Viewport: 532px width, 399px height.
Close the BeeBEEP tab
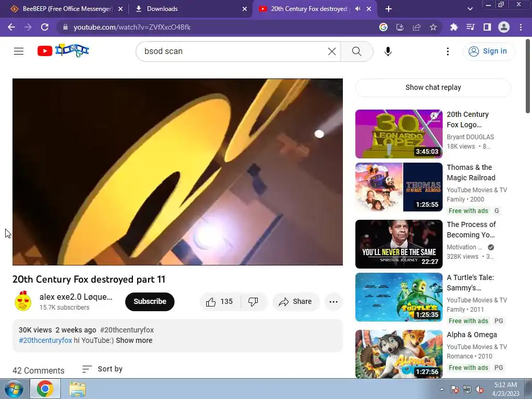click(x=121, y=9)
